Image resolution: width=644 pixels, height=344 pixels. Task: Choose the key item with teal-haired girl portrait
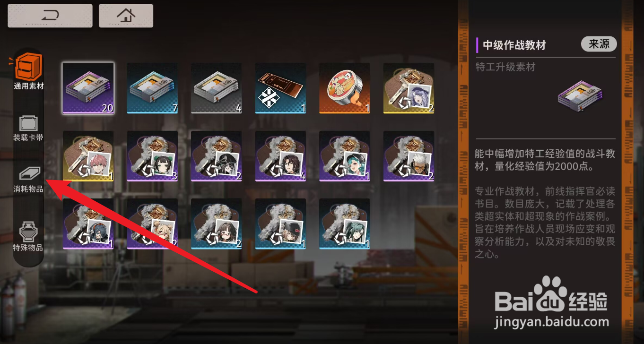pyautogui.click(x=345, y=156)
